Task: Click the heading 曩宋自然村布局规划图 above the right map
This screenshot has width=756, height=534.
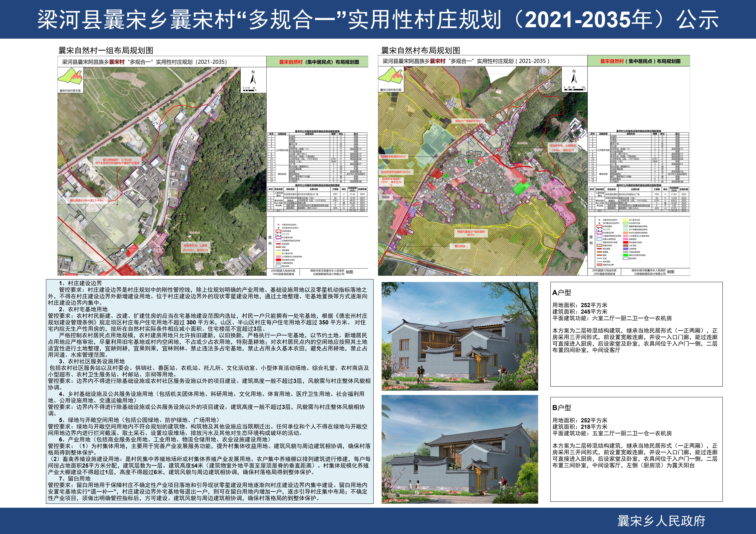Action: tap(421, 50)
